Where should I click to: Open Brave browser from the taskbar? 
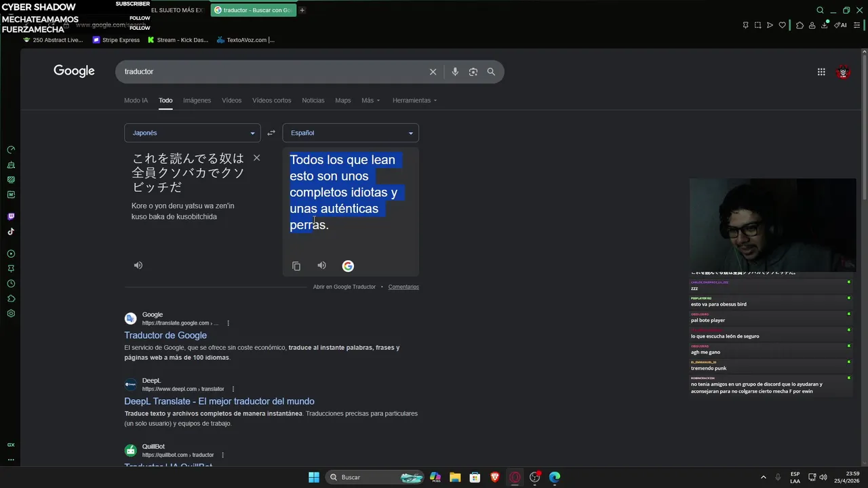click(x=495, y=477)
